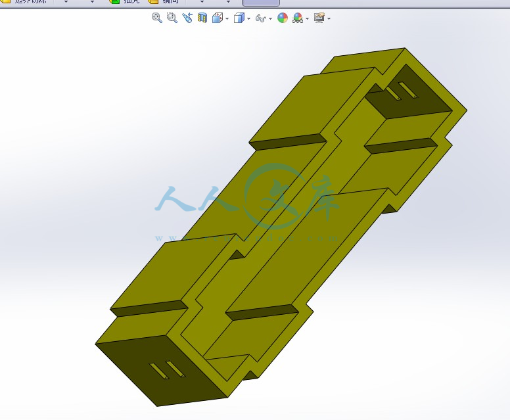Activate the Zoom to Area tool
The height and width of the screenshot is (420, 510).
[x=172, y=18]
